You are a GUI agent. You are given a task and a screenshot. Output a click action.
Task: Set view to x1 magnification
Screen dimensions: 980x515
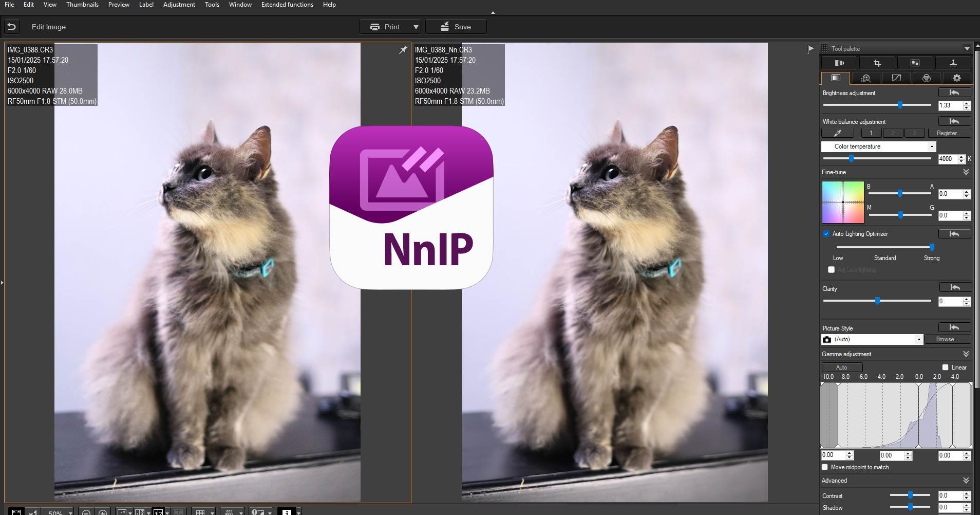[x=33, y=512]
